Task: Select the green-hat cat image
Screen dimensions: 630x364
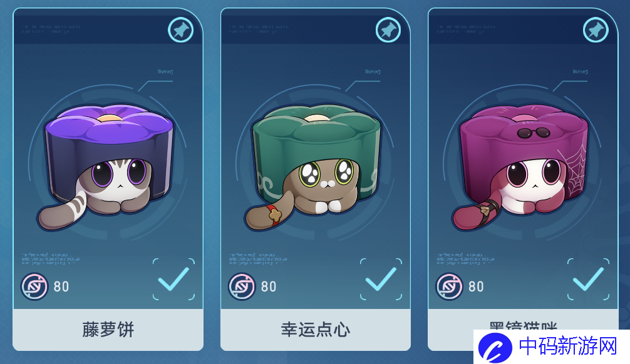Action: tap(312, 166)
